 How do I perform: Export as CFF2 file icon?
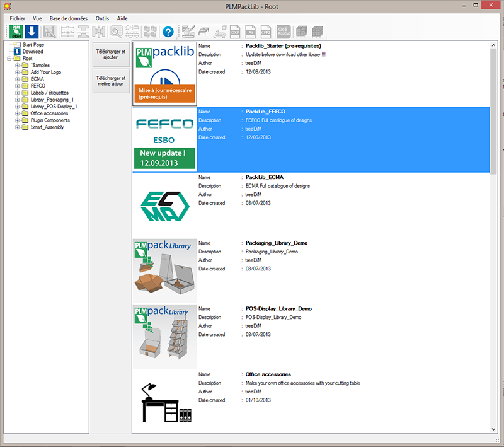pos(265,32)
